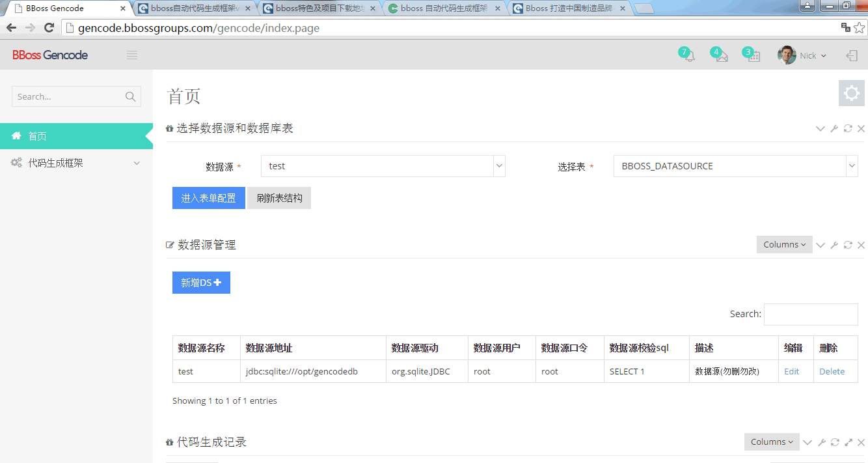Open the 选择表 dropdown BBOSS_DATASOURCE

click(x=735, y=166)
